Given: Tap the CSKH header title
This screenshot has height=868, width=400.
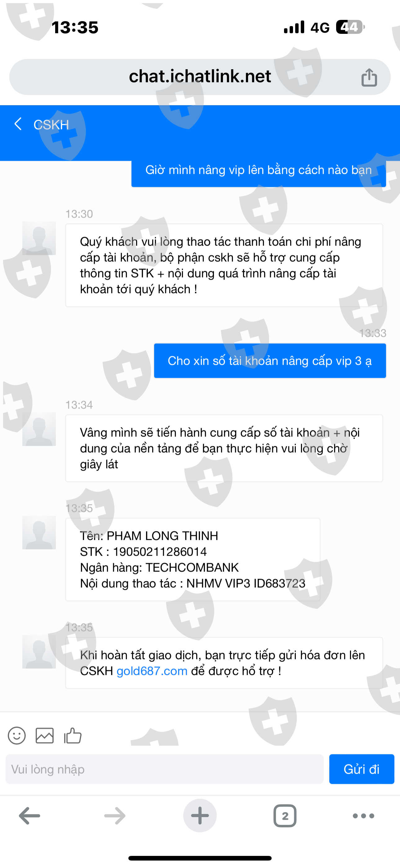Looking at the screenshot, I should tap(51, 125).
